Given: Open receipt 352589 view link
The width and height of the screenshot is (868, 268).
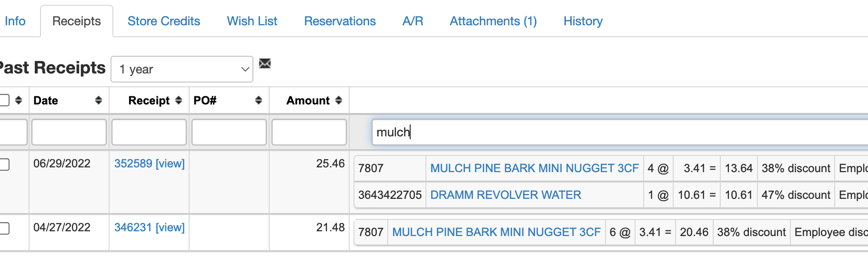Looking at the screenshot, I should [149, 164].
